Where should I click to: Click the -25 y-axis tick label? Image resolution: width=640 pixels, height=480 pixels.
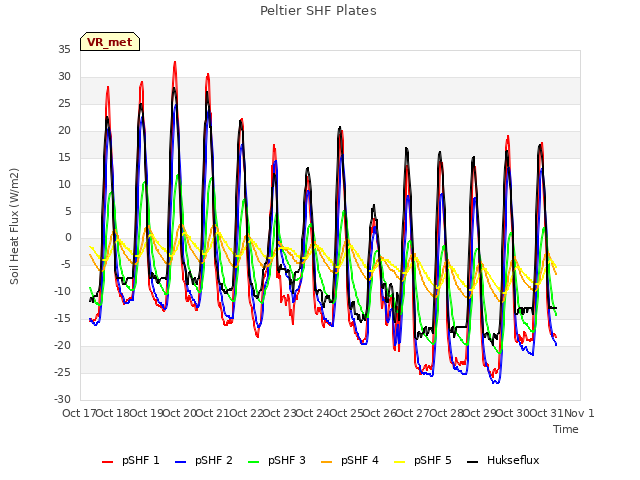coord(62,372)
